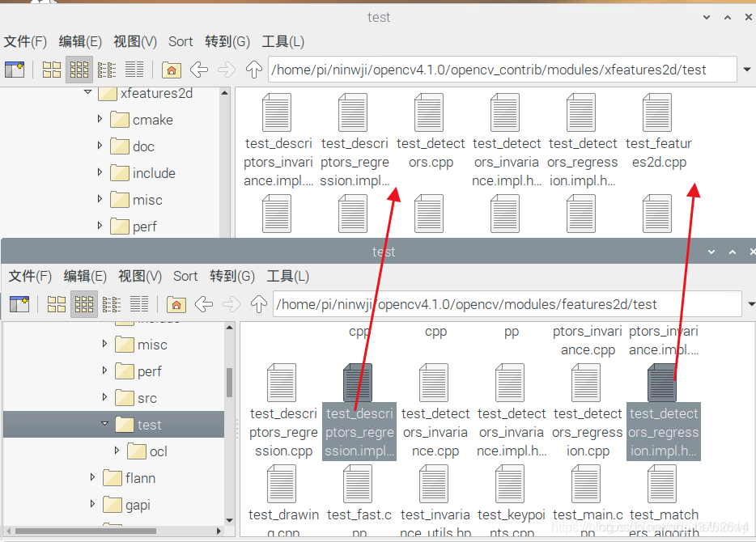Image resolution: width=756 pixels, height=542 pixels.
Task: Select the gapi folder in lower tree
Action: pos(126,506)
